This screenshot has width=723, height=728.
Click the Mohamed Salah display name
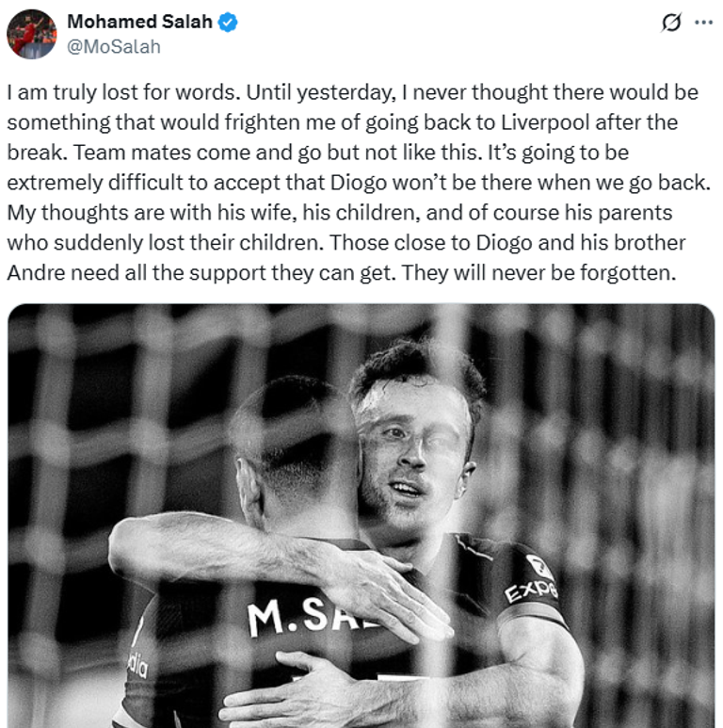(x=139, y=22)
